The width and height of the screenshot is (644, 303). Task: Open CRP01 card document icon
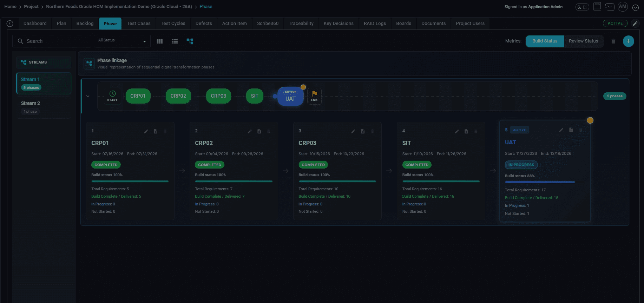(x=156, y=131)
